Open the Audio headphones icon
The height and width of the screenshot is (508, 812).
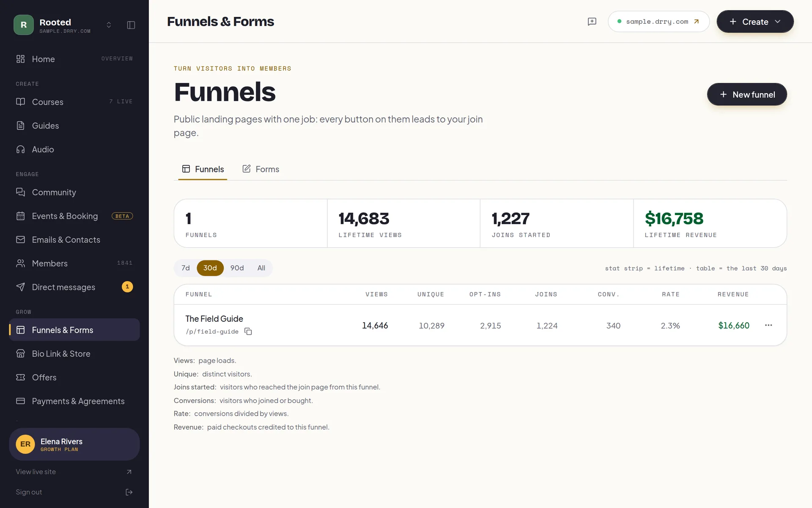(20, 149)
